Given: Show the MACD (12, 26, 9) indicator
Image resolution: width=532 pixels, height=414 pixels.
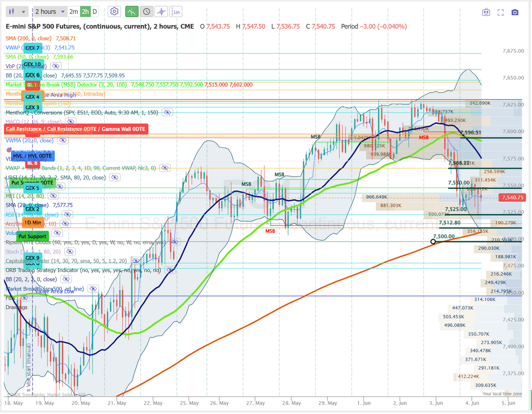Looking at the screenshot, I should point(70,122).
